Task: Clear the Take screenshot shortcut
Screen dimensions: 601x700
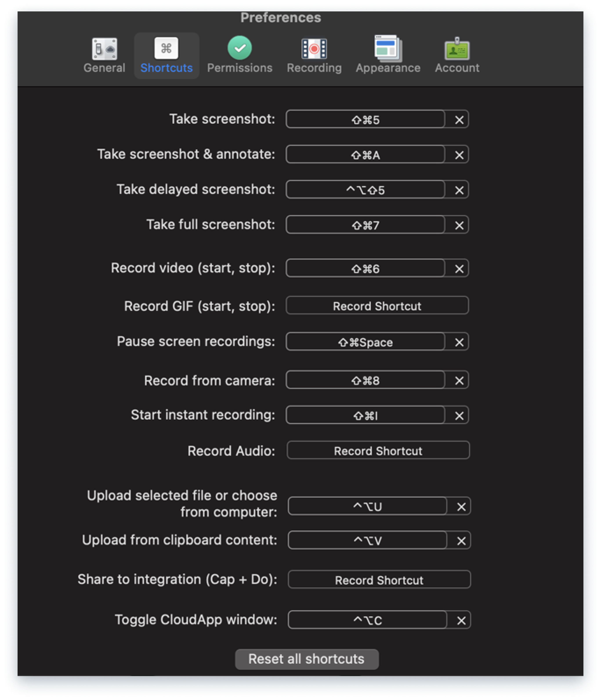Action: [x=459, y=120]
